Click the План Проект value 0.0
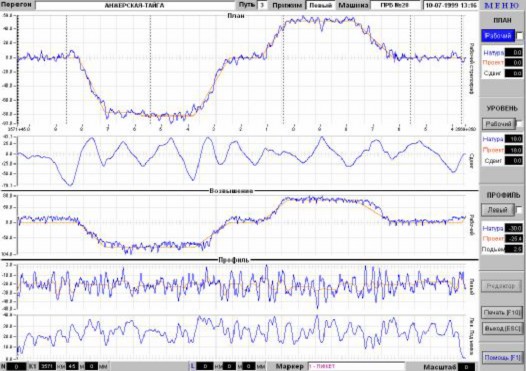This screenshot has width=526, height=371. (x=514, y=63)
